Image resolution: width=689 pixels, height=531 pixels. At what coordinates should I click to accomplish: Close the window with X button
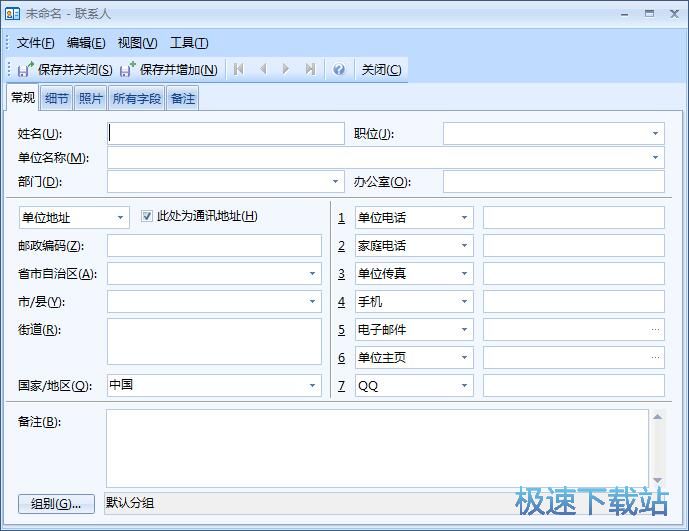[x=674, y=14]
